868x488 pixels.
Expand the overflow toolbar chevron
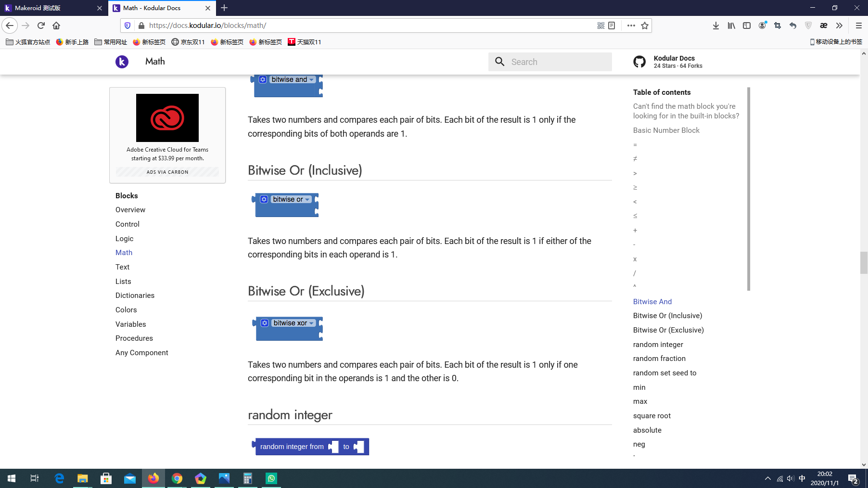839,26
